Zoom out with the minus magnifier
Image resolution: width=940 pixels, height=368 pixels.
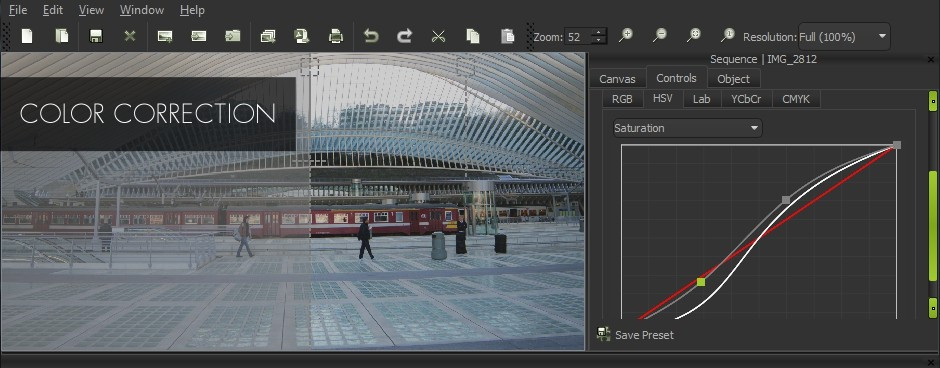[659, 35]
